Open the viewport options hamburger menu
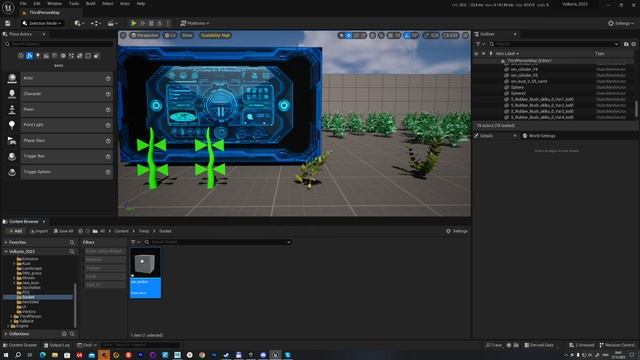This screenshot has height=360, width=640. [123, 36]
